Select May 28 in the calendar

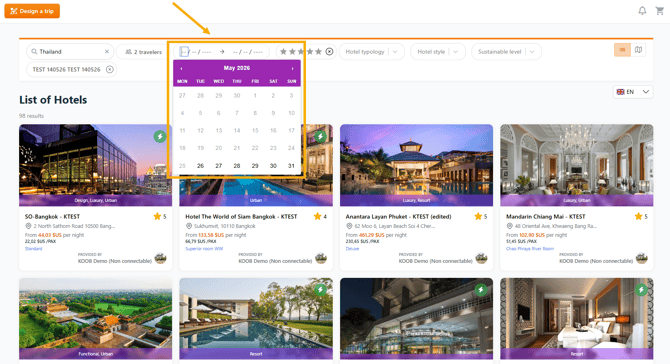coord(237,166)
